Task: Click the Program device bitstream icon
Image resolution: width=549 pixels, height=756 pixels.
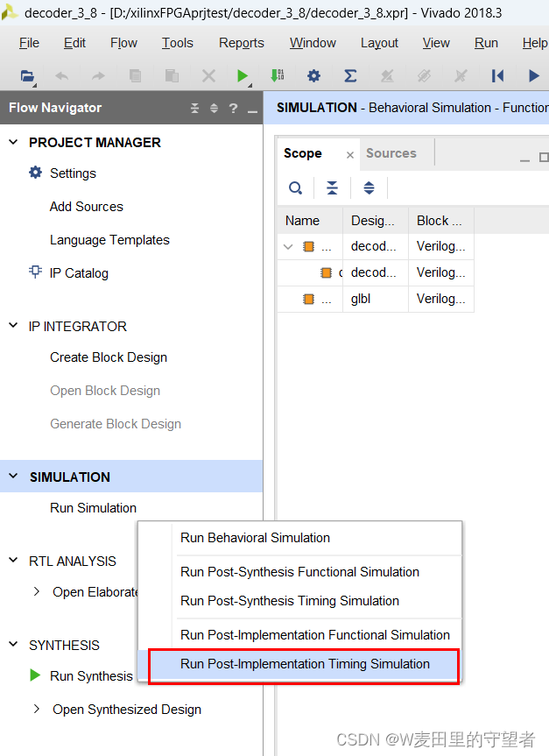Action: click(x=278, y=75)
